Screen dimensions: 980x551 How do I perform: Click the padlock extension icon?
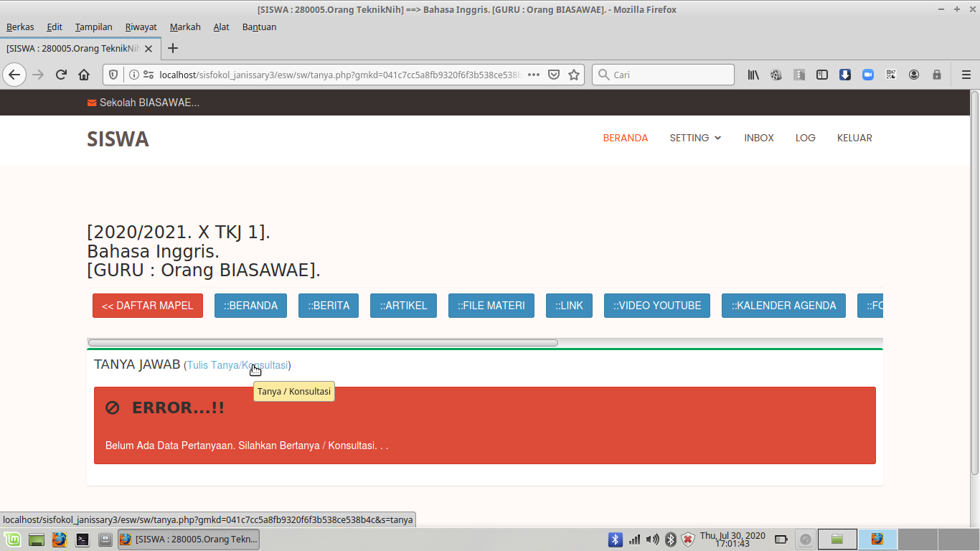pyautogui.click(x=937, y=75)
